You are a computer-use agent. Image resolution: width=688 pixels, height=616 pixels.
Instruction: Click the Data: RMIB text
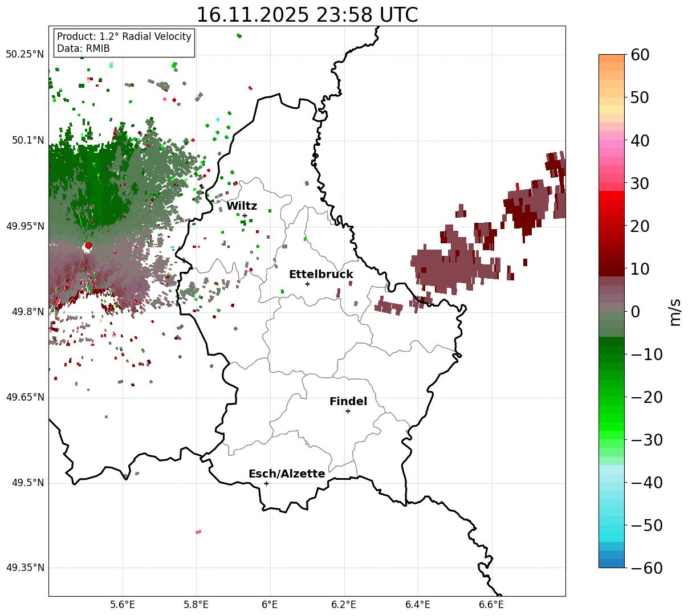click(83, 48)
